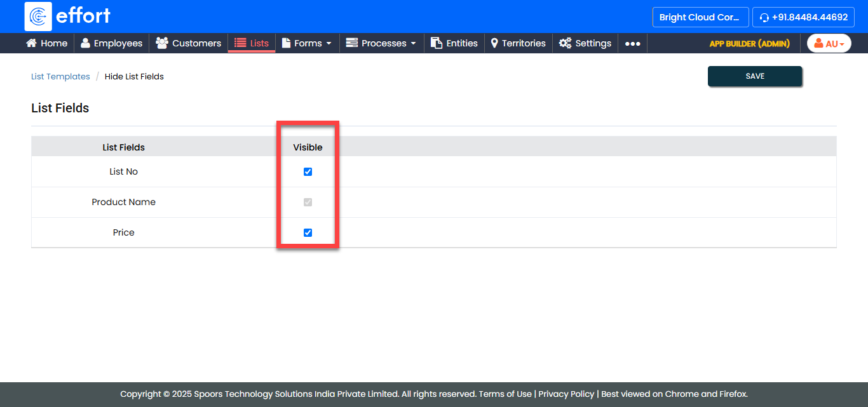Expand the Processes dropdown menu
This screenshot has width=868, height=407.
[381, 43]
